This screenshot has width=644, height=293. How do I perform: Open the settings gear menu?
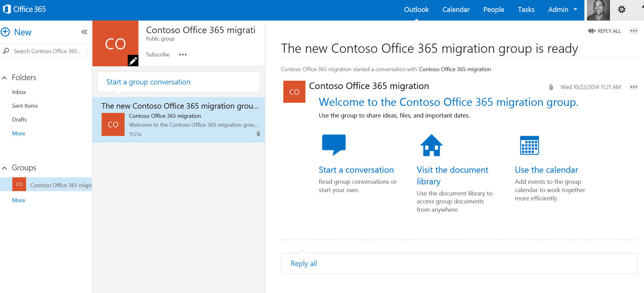622,10
